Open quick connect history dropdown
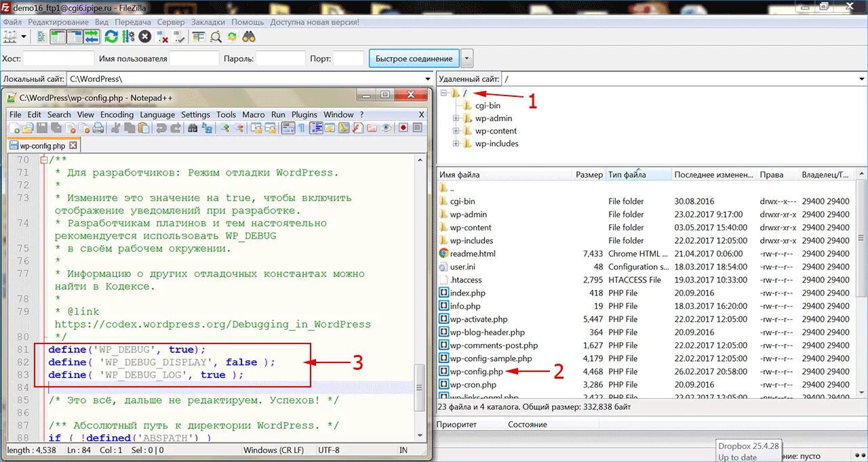Screen dimensions: 868x462 [467, 58]
